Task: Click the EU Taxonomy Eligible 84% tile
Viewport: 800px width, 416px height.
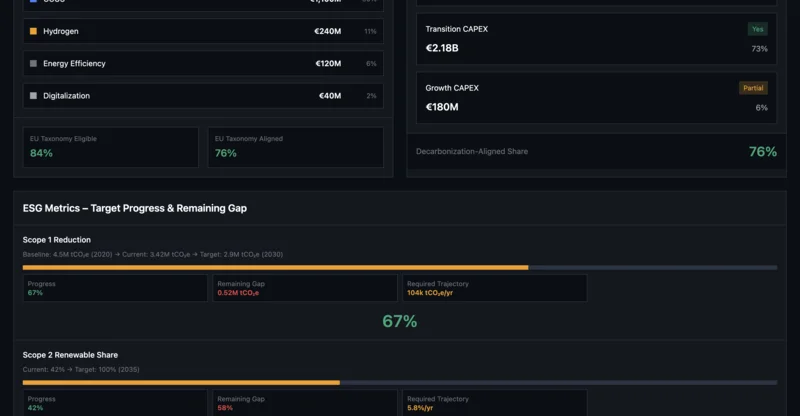Action: [x=111, y=147]
